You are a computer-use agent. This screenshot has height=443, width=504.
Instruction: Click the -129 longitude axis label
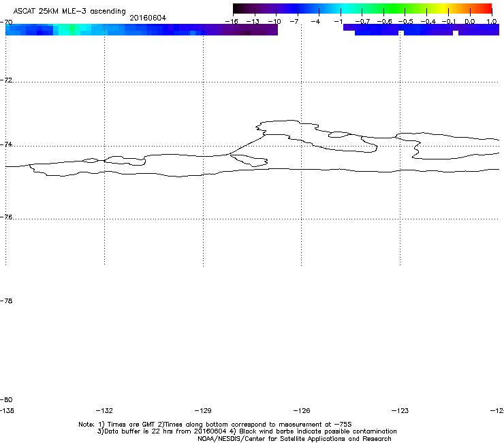tap(203, 411)
